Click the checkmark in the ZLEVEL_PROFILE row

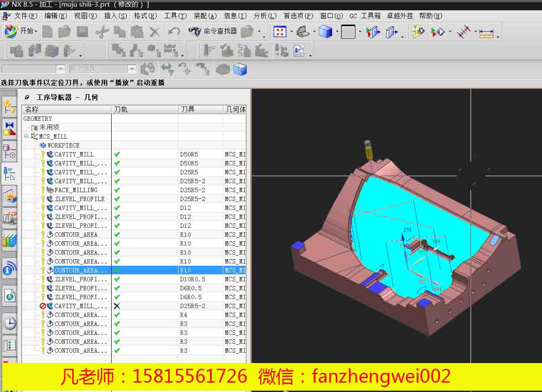[117, 199]
